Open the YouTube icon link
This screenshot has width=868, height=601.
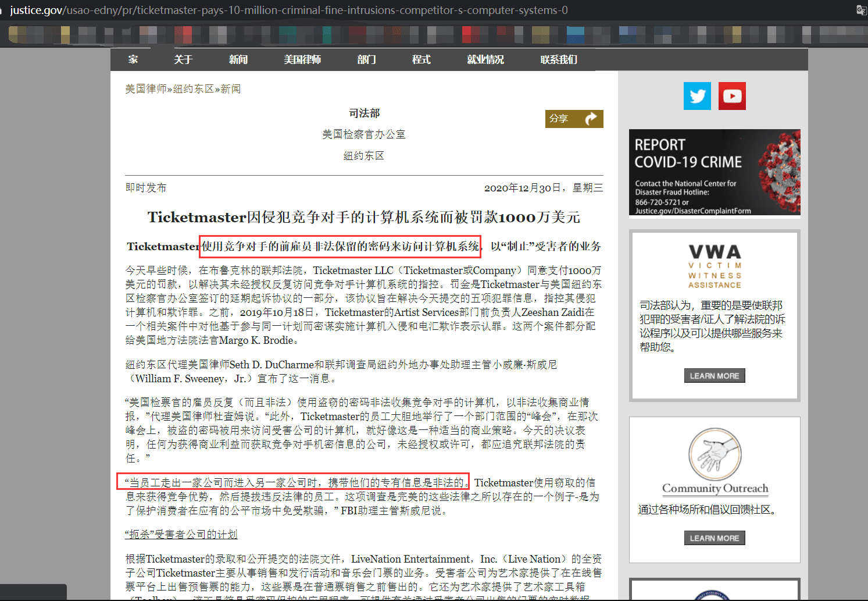click(732, 96)
